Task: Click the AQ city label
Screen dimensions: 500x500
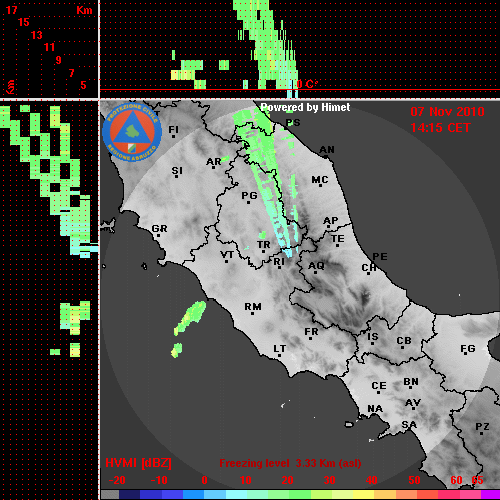Action: point(316,266)
